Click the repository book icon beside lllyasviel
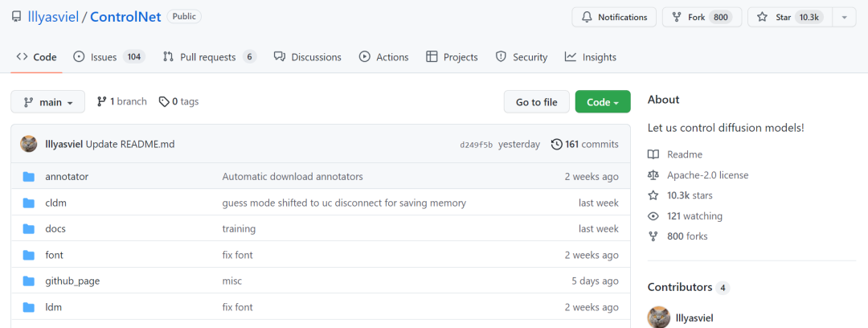868x328 pixels. point(16,17)
